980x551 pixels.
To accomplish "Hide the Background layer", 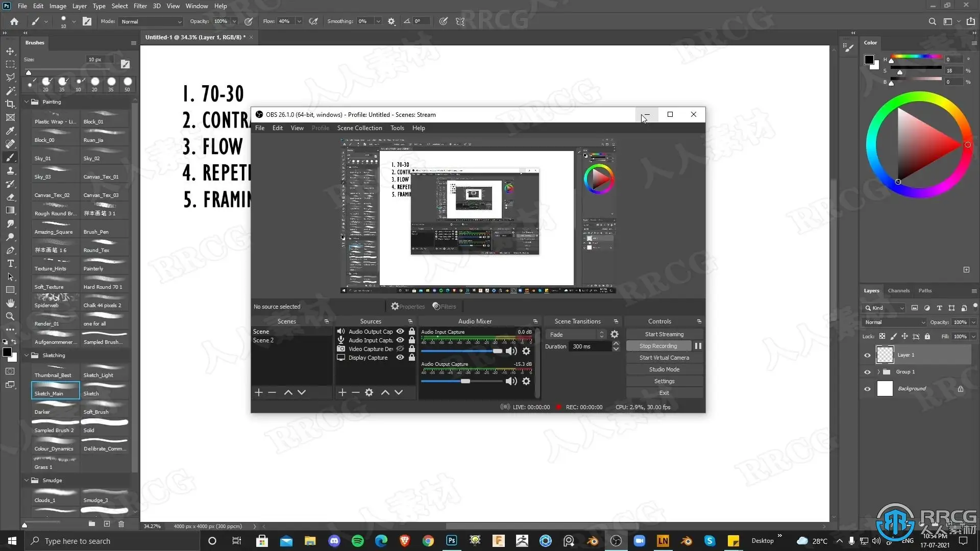I will point(867,389).
